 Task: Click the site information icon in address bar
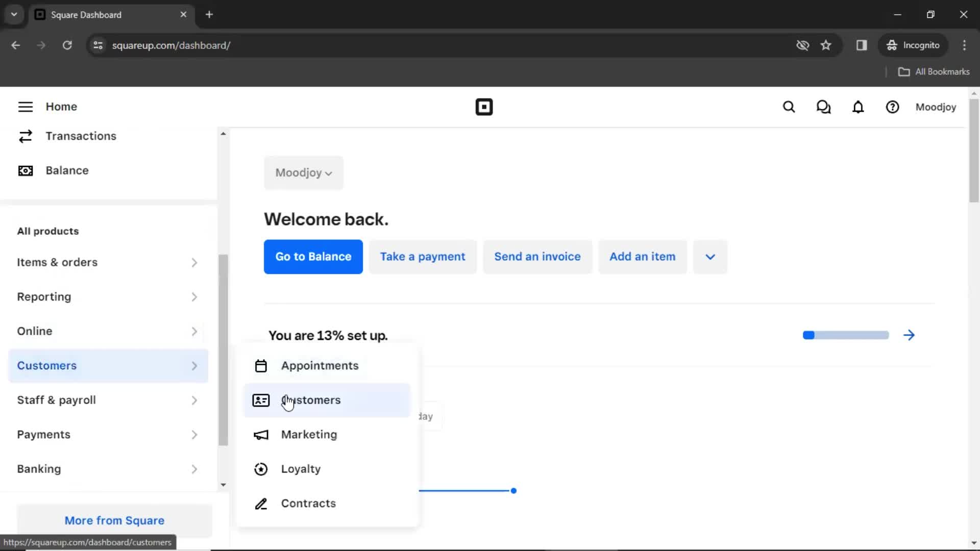click(x=98, y=45)
